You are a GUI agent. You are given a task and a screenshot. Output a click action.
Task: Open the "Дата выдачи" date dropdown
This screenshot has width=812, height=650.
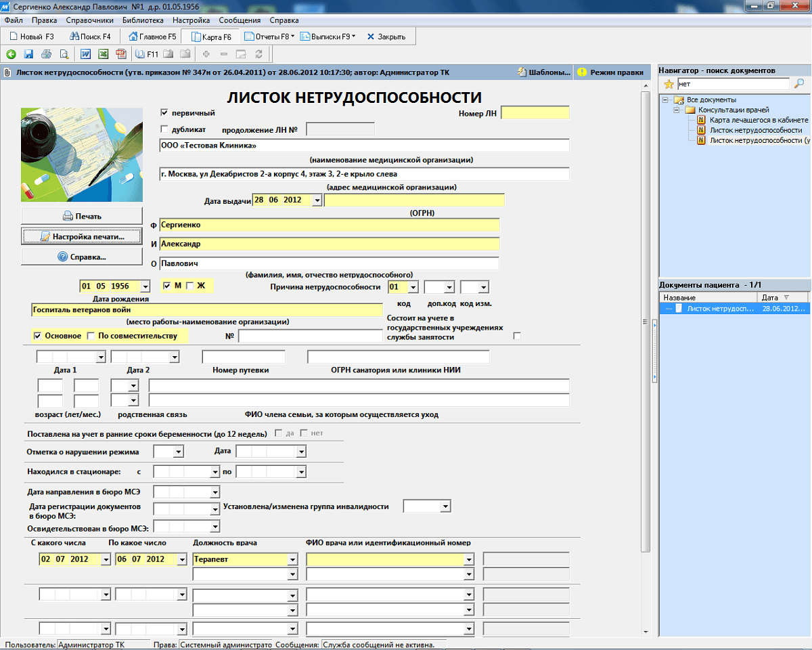pos(317,200)
